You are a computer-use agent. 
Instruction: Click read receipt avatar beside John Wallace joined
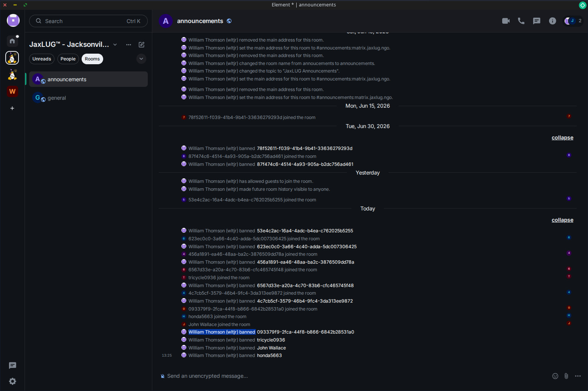click(569, 323)
